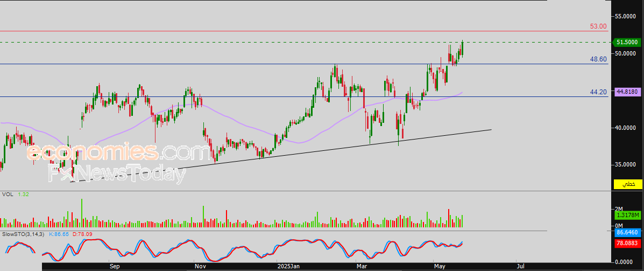
Task: Click the SlowSTO(3,14,3) indicator label
Action: point(23,234)
